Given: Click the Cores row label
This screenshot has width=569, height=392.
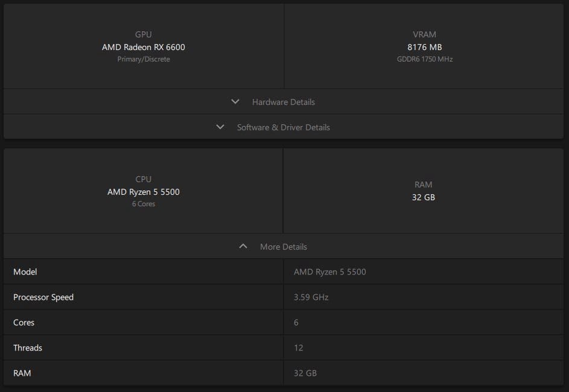Looking at the screenshot, I should click(x=24, y=323).
